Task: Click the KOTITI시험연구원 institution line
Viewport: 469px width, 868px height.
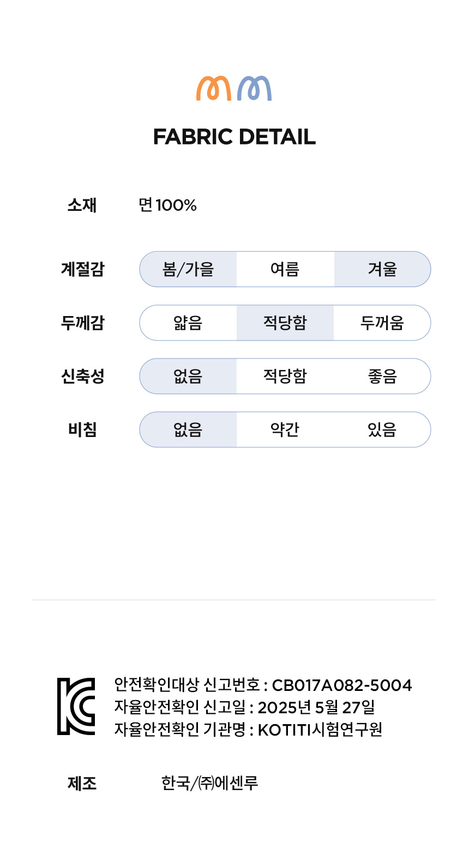Action: [x=248, y=729]
